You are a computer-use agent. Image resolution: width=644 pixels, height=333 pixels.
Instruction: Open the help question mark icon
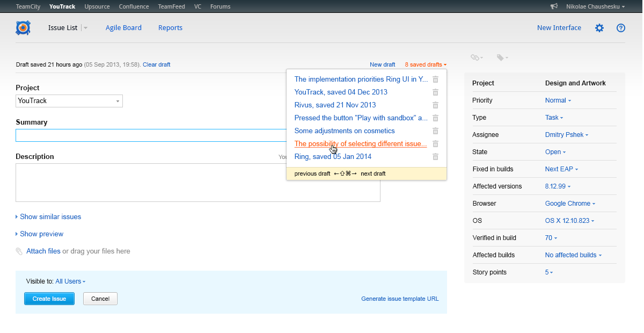pyautogui.click(x=621, y=28)
